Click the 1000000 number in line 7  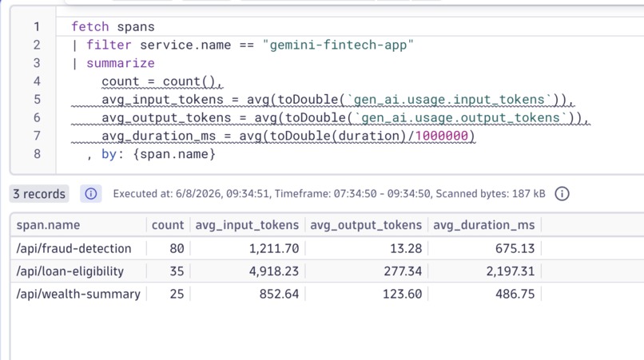click(442, 136)
